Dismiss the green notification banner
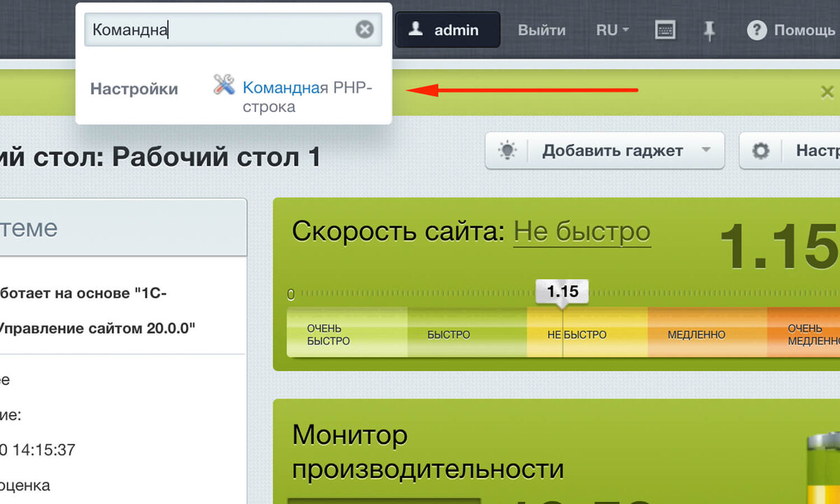Screen dimensions: 840x504 (827, 91)
